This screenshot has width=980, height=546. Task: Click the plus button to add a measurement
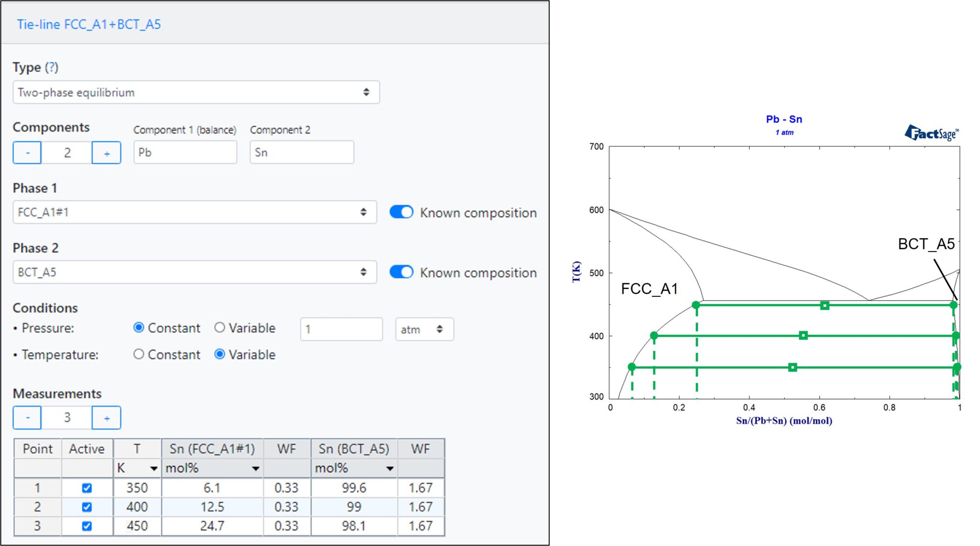tap(106, 417)
